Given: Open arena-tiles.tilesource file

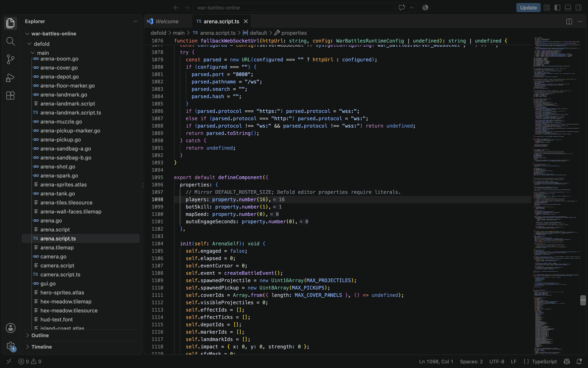Looking at the screenshot, I should pos(81,202).
